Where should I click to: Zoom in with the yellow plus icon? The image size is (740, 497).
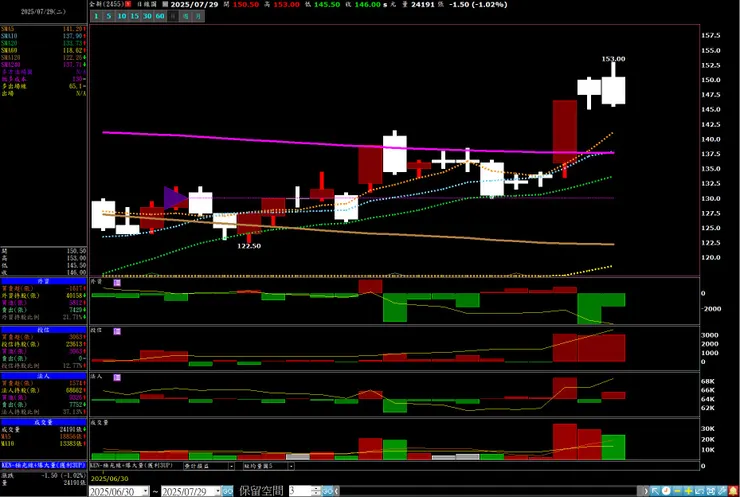(x=688, y=491)
